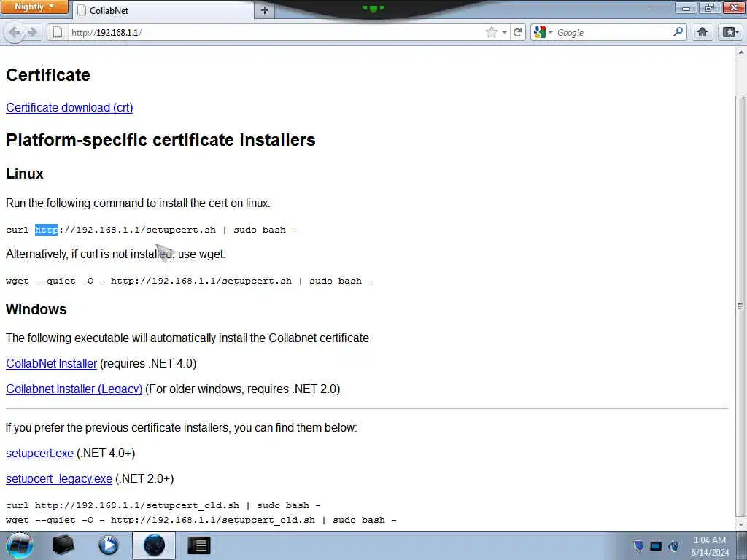The height and width of the screenshot is (560, 747).
Task: Go to the browser Home page icon
Action: pos(703,32)
